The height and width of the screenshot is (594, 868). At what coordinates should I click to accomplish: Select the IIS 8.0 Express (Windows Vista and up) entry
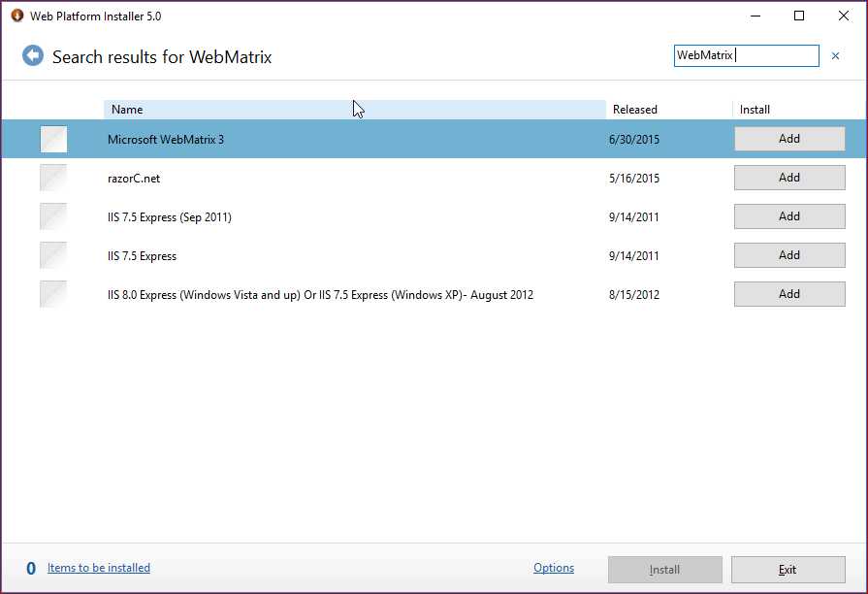[x=320, y=295]
